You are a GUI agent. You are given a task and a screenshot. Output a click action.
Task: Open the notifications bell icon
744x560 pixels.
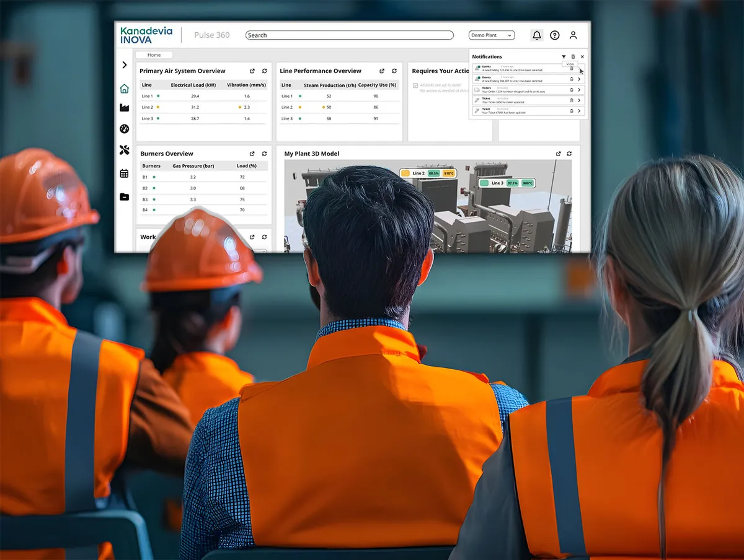click(x=537, y=35)
